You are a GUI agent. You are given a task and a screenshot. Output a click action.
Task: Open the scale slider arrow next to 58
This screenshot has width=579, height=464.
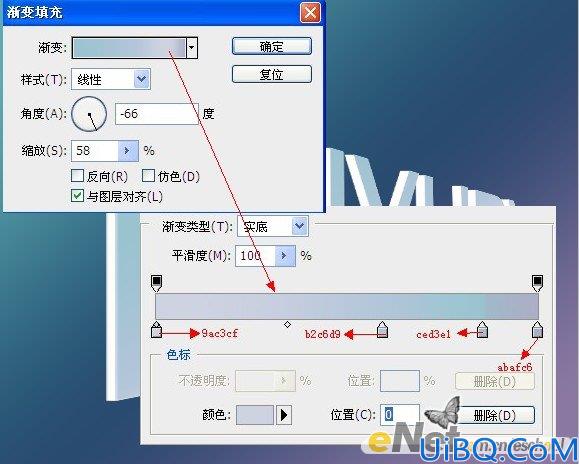coord(128,151)
